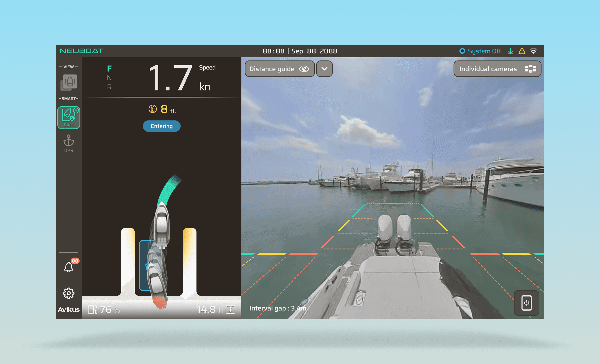Open Individual cameras view selector
The image size is (600, 364).
(x=497, y=69)
